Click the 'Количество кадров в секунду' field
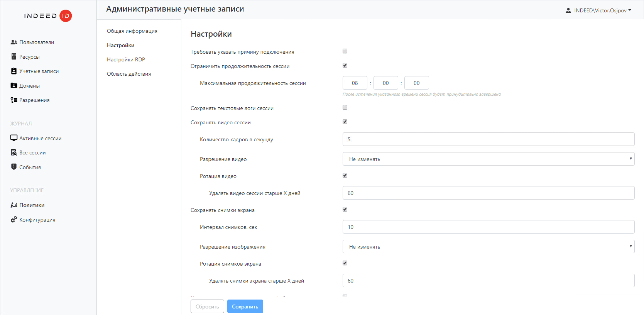 [x=488, y=139]
